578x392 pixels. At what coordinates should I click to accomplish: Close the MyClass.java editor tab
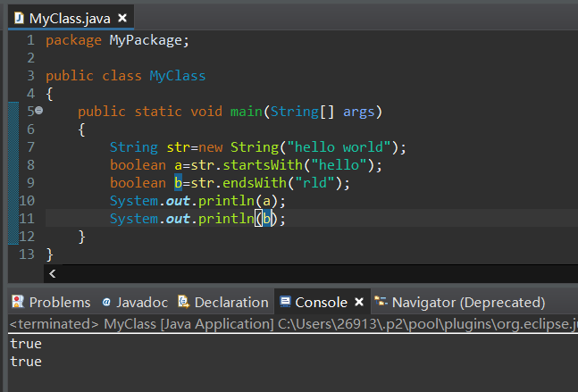(x=122, y=18)
